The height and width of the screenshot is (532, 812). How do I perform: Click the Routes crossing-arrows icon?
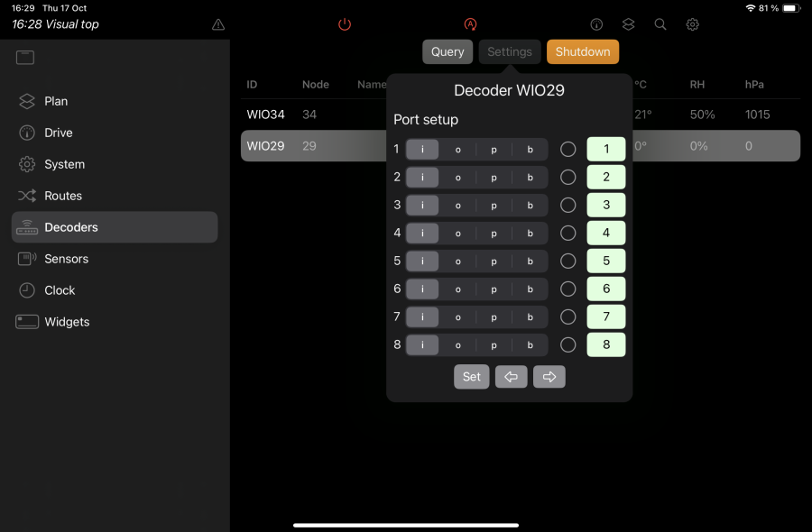pos(27,196)
